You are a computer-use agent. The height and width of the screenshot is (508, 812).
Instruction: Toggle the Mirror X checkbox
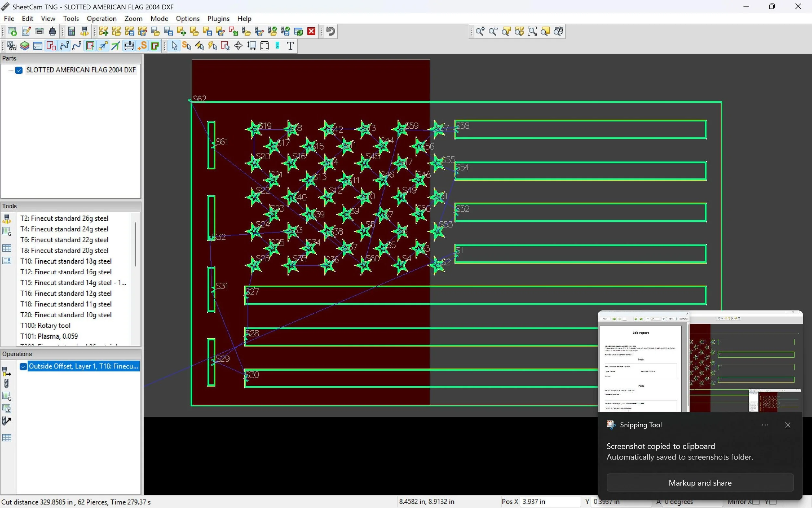click(756, 501)
